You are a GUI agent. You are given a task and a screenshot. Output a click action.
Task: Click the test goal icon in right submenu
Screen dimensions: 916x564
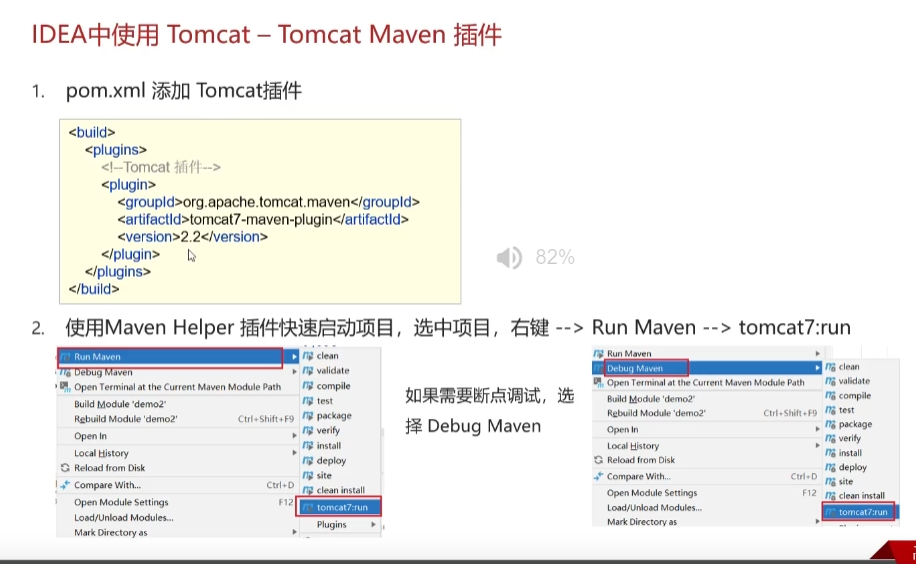(x=830, y=410)
